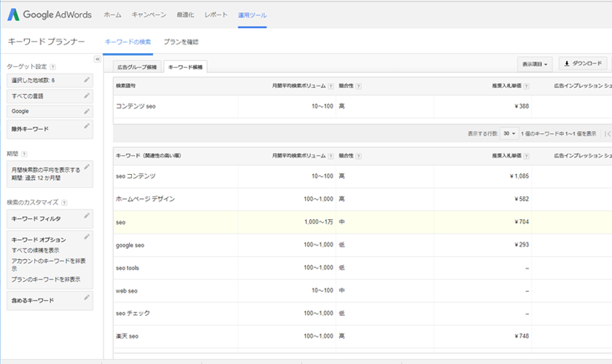Image resolution: width=612 pixels, height=364 pixels.
Task: Edit the すべての言語 setting pencil
Action: tap(87, 95)
